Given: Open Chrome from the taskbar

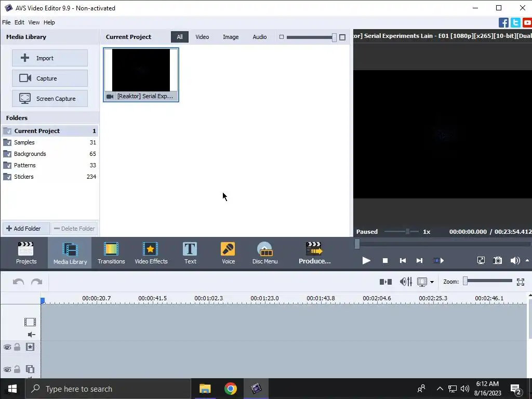Looking at the screenshot, I should tap(230, 389).
